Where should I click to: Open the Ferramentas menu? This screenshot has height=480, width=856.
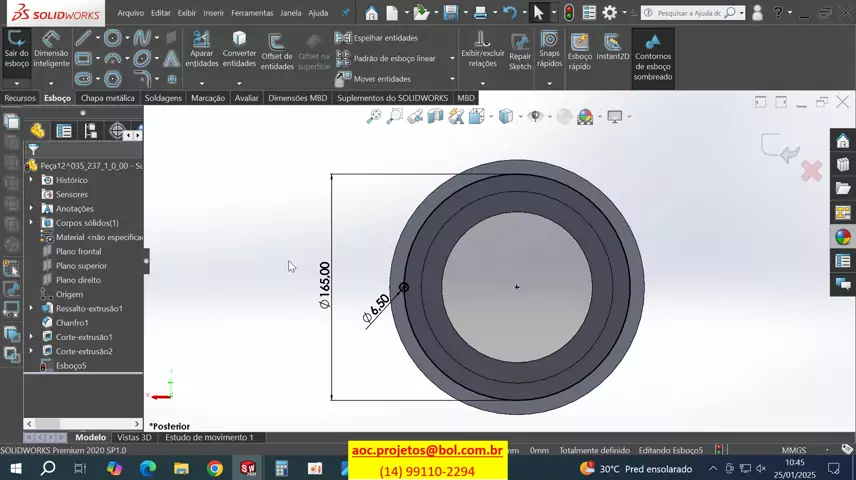pyautogui.click(x=251, y=13)
